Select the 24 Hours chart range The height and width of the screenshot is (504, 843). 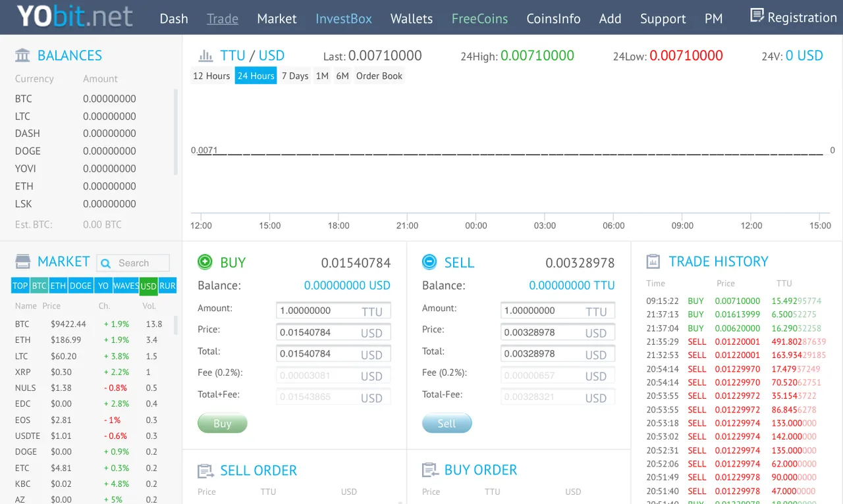point(256,76)
